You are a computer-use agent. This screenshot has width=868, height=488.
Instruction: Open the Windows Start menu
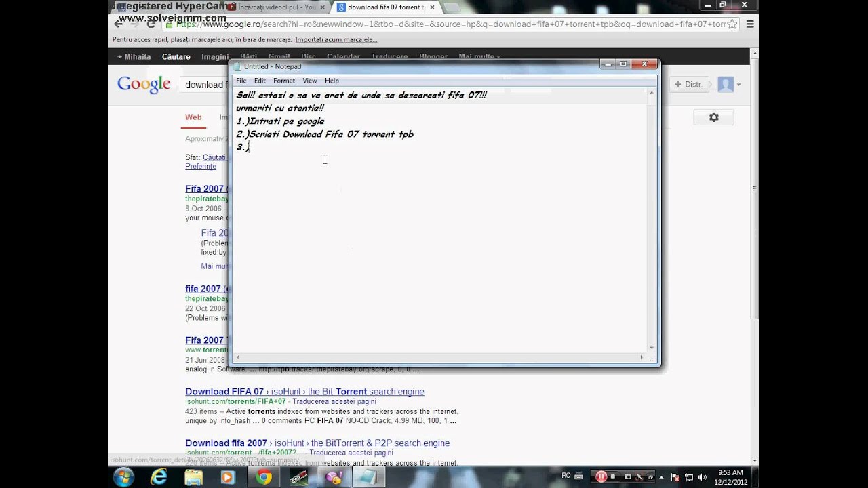pos(123,477)
